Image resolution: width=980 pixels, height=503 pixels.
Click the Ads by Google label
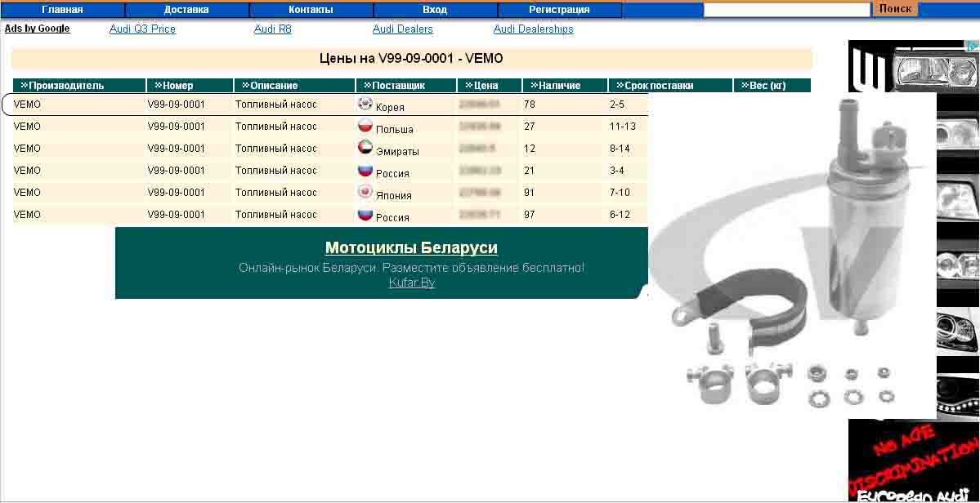[x=38, y=29]
